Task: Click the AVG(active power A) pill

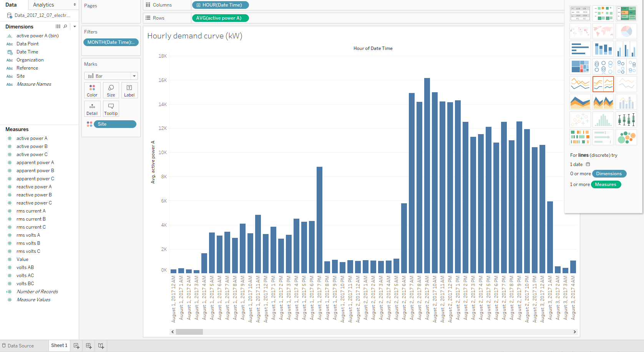Action: [x=220, y=18]
